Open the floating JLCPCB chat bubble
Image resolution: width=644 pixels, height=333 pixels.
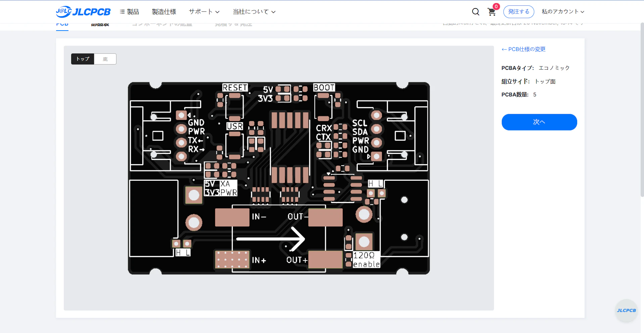click(626, 310)
